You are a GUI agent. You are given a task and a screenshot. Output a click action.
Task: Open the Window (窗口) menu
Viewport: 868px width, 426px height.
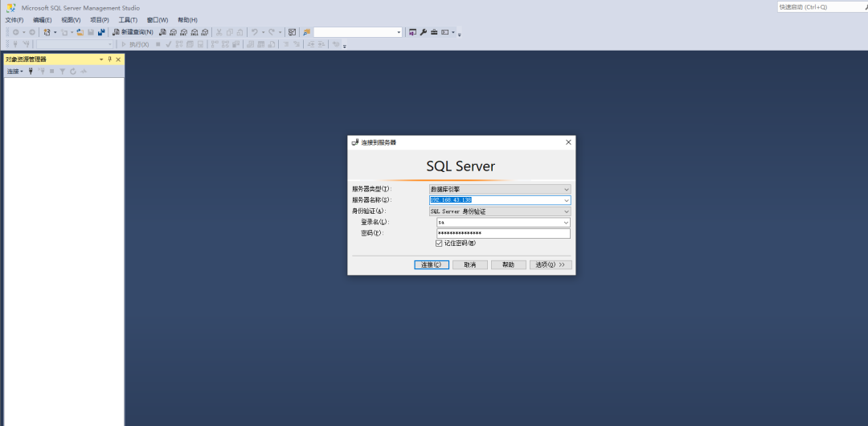pos(158,20)
